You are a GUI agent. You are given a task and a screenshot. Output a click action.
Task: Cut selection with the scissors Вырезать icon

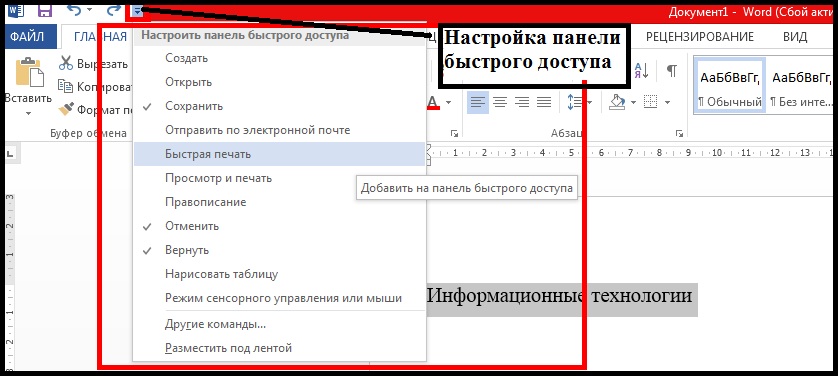(66, 64)
